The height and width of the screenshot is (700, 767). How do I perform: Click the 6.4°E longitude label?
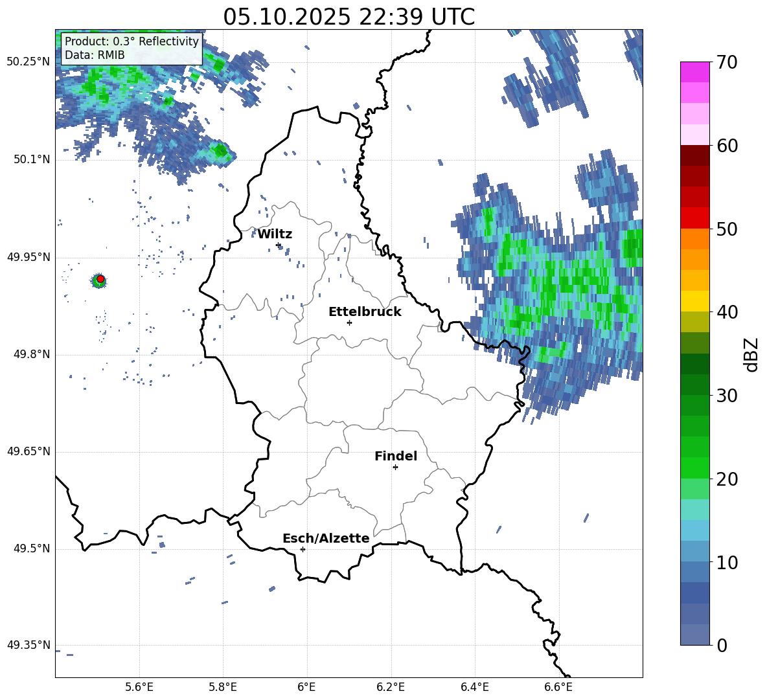click(474, 688)
